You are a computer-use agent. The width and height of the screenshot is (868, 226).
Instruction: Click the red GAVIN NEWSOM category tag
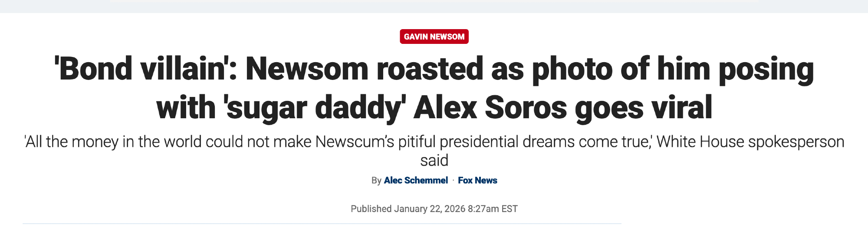(434, 37)
